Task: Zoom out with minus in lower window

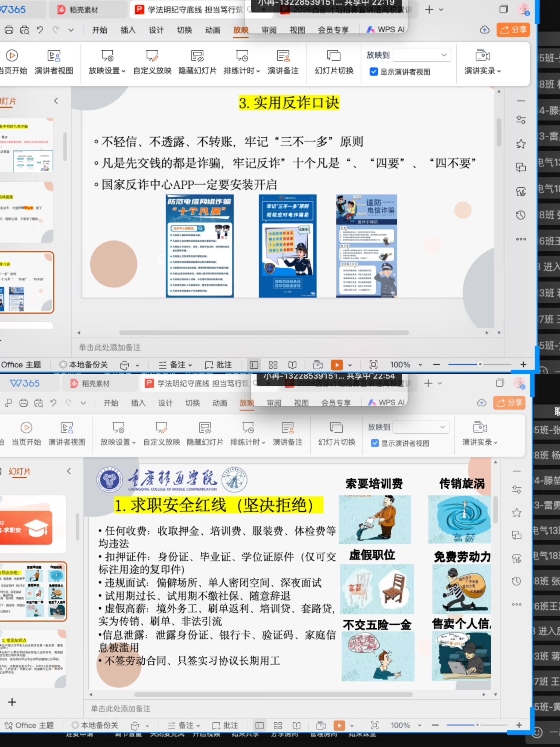Action: 435,725
